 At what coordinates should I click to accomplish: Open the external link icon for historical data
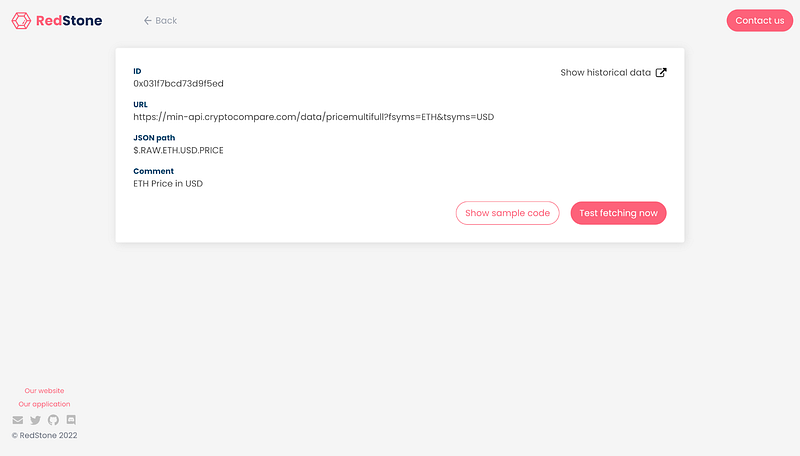click(661, 72)
